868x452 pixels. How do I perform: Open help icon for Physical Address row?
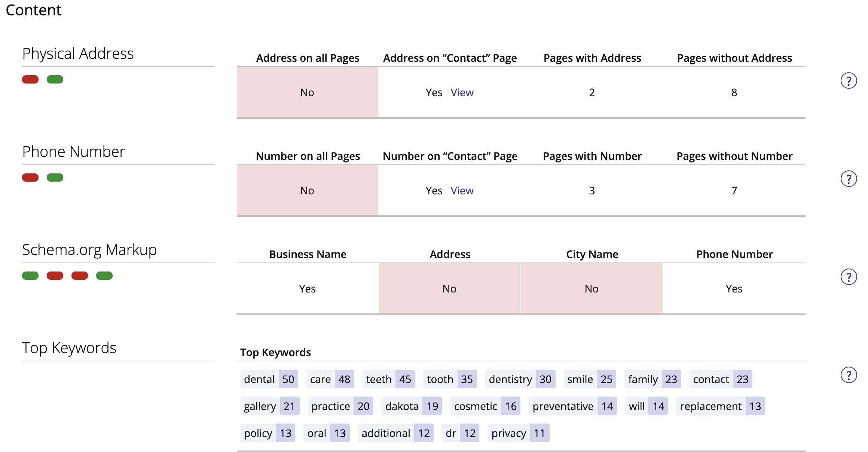[x=849, y=81]
